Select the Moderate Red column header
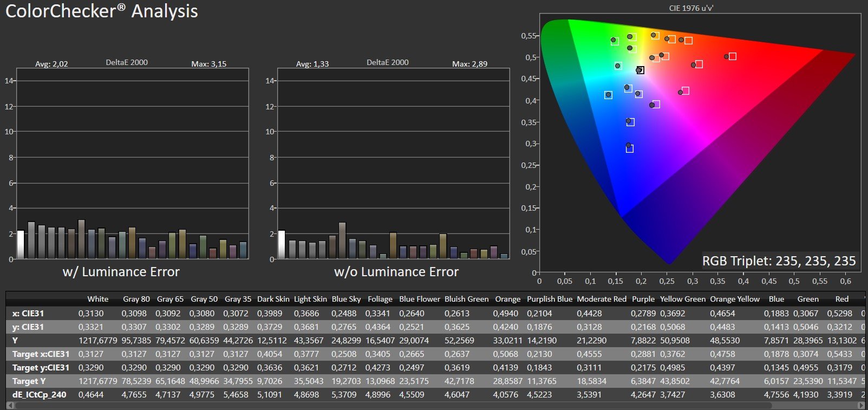 tap(601, 299)
